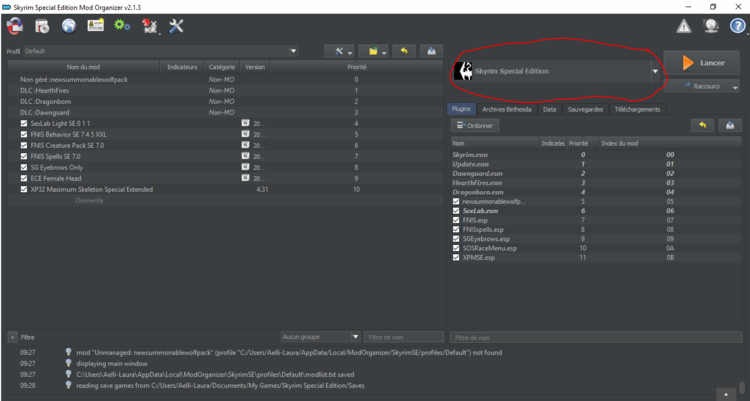The image size is (750, 401).
Task: Open the Profil Default dropdown
Action: 161,51
